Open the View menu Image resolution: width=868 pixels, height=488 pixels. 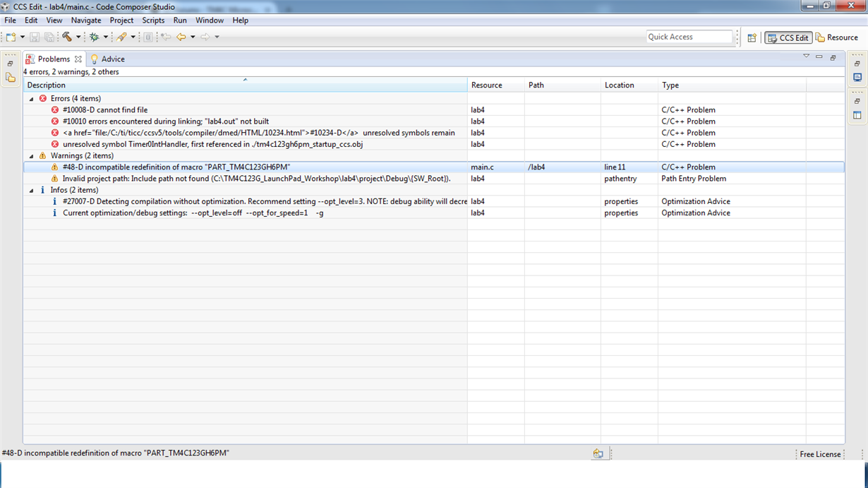click(54, 20)
